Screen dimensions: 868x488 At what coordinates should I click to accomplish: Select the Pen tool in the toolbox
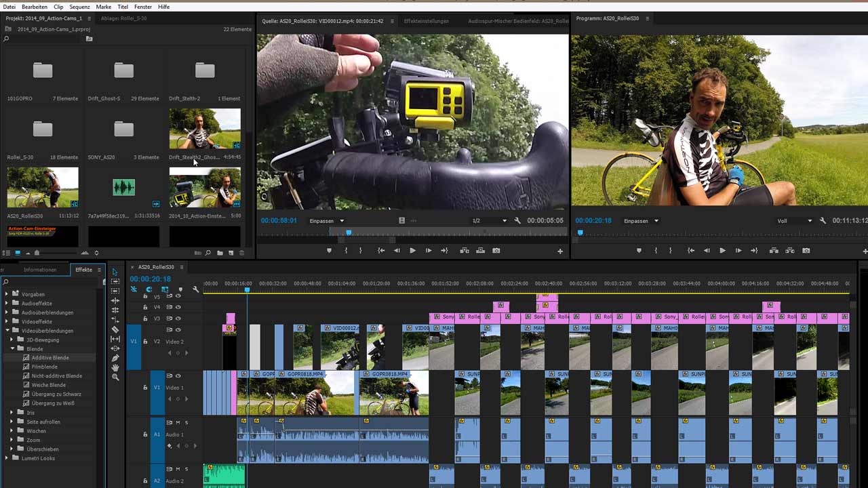click(115, 358)
